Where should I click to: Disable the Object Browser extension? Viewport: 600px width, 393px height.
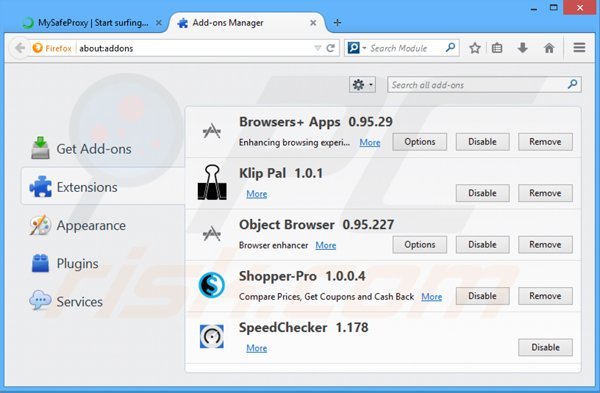[x=483, y=245]
